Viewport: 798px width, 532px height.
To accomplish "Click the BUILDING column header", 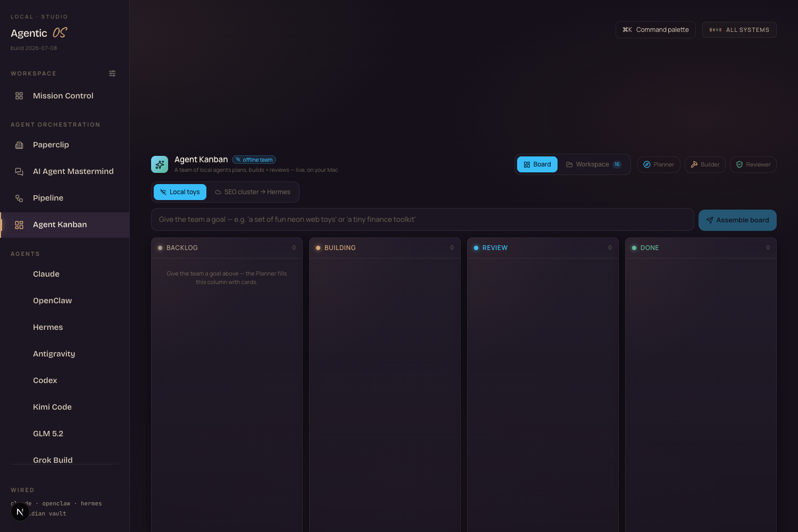I will coord(385,248).
